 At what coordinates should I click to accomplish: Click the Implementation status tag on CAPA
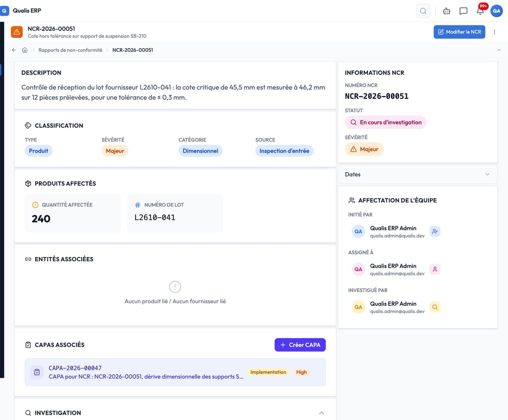268,372
